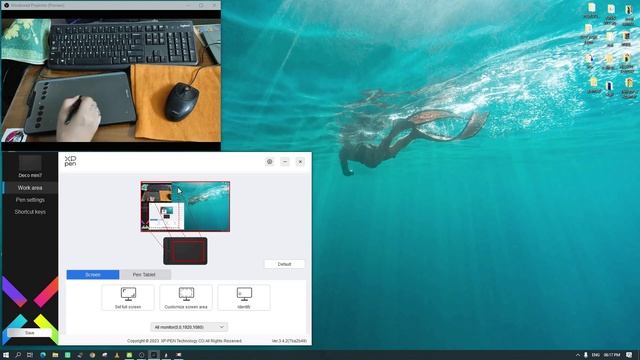Open the taskbar clock
The width and height of the screenshot is (640, 360).
[x=612, y=355]
